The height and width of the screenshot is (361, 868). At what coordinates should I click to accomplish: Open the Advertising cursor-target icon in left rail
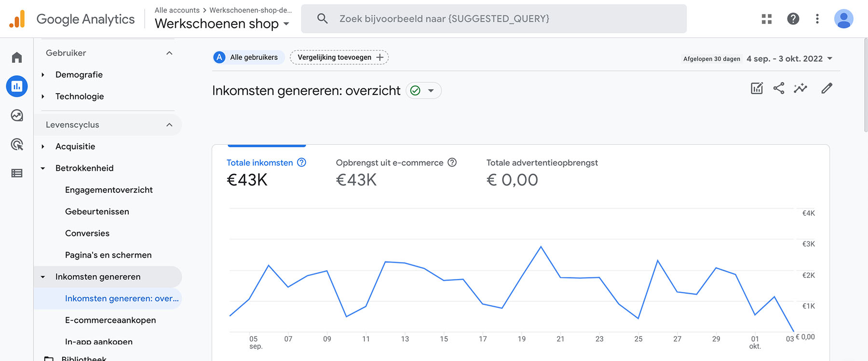(x=17, y=144)
